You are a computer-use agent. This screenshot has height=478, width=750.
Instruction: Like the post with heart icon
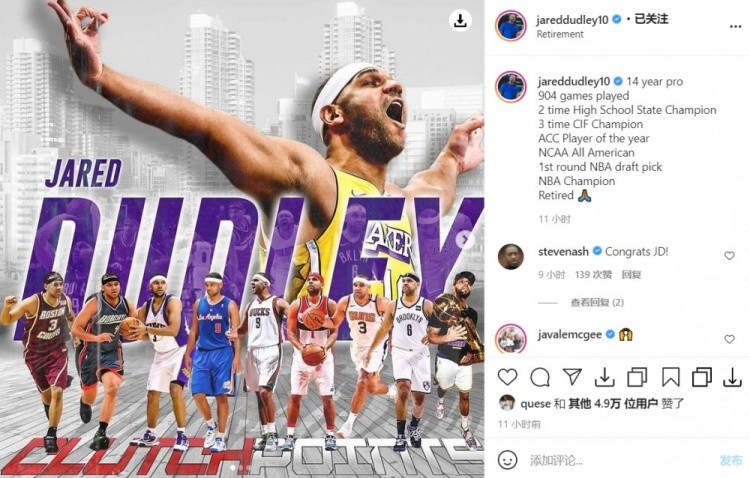pyautogui.click(x=507, y=377)
